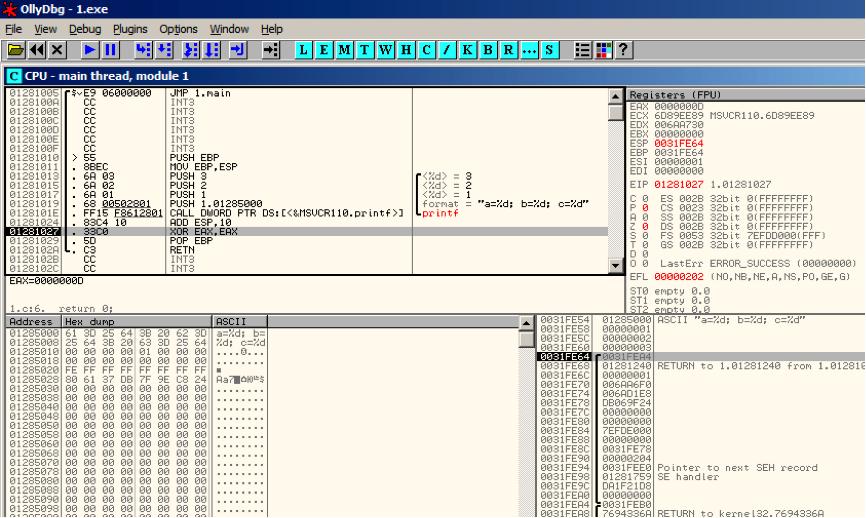
Task: Open the Help question mark icon
Action: [x=624, y=50]
